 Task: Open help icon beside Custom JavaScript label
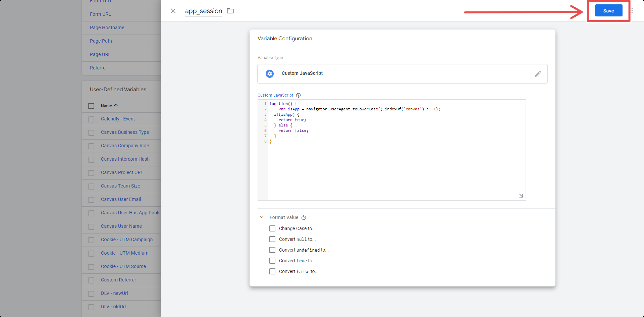(x=299, y=95)
